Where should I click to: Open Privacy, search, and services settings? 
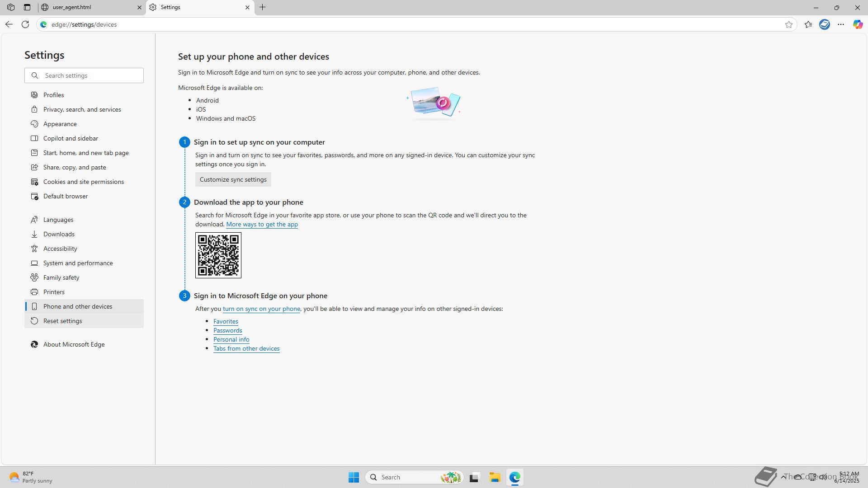82,109
